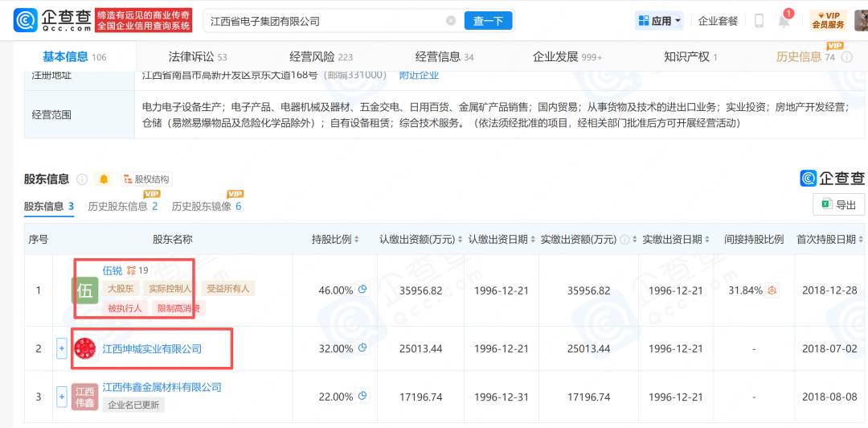Open 江西坤城实业有限公司 company link

click(152, 348)
